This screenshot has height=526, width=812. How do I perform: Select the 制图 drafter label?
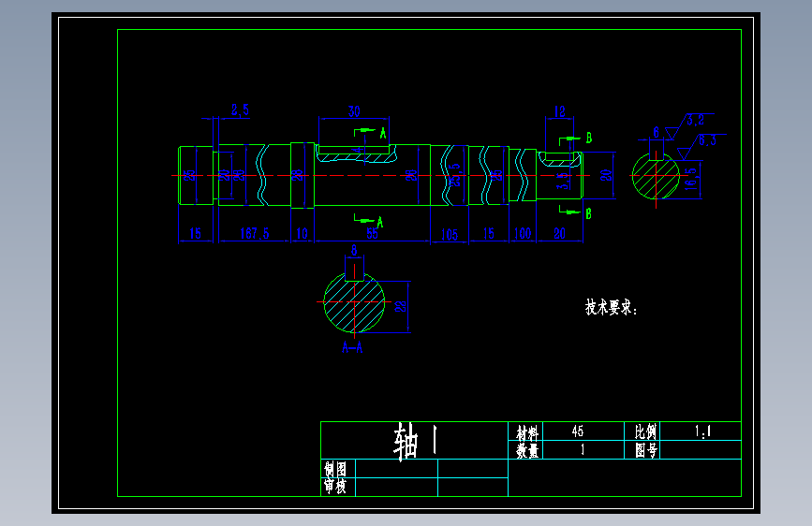pyautogui.click(x=335, y=469)
